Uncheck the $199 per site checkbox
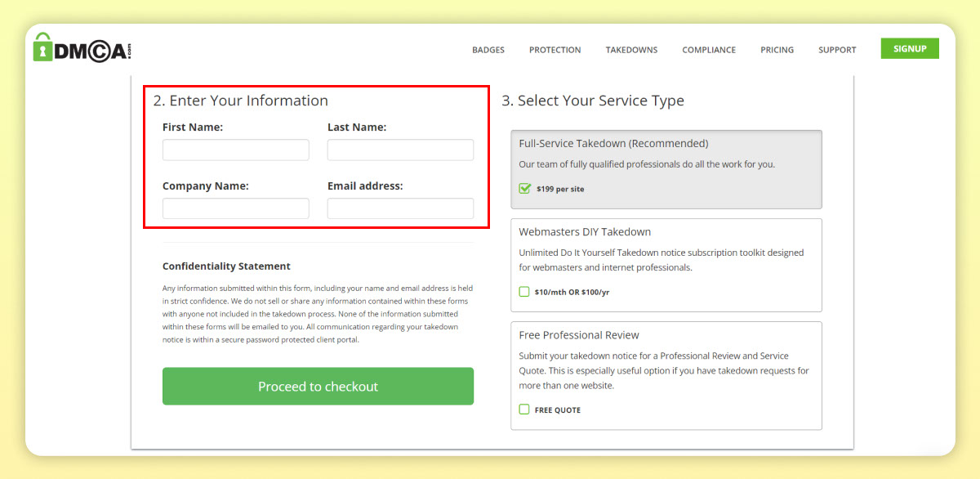This screenshot has width=980, height=479. 525,189
